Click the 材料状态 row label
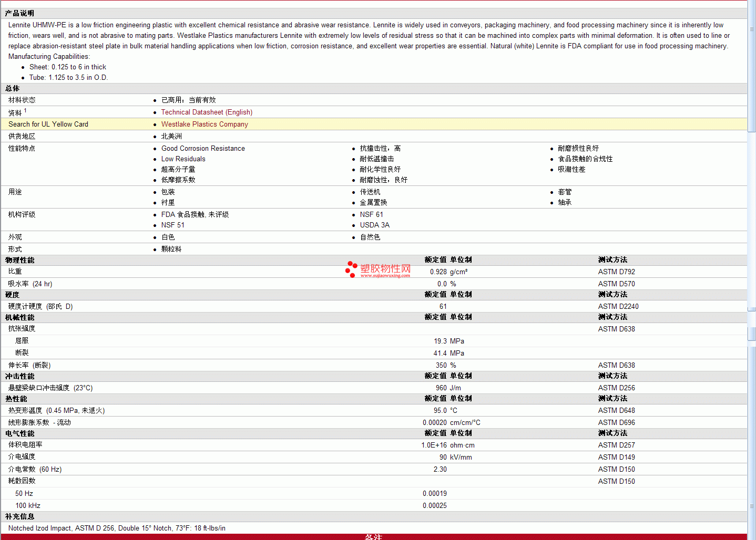 (22, 100)
